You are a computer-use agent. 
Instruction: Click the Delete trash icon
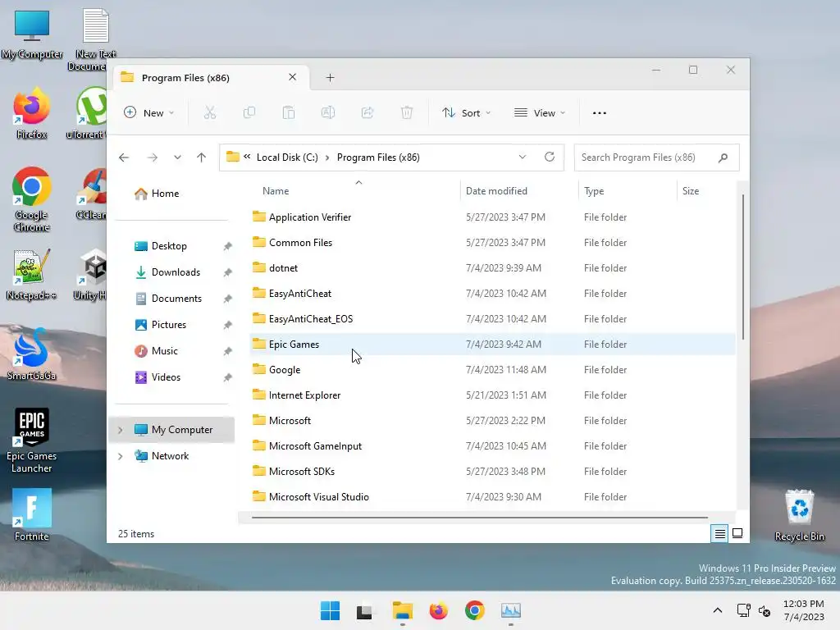(x=407, y=112)
